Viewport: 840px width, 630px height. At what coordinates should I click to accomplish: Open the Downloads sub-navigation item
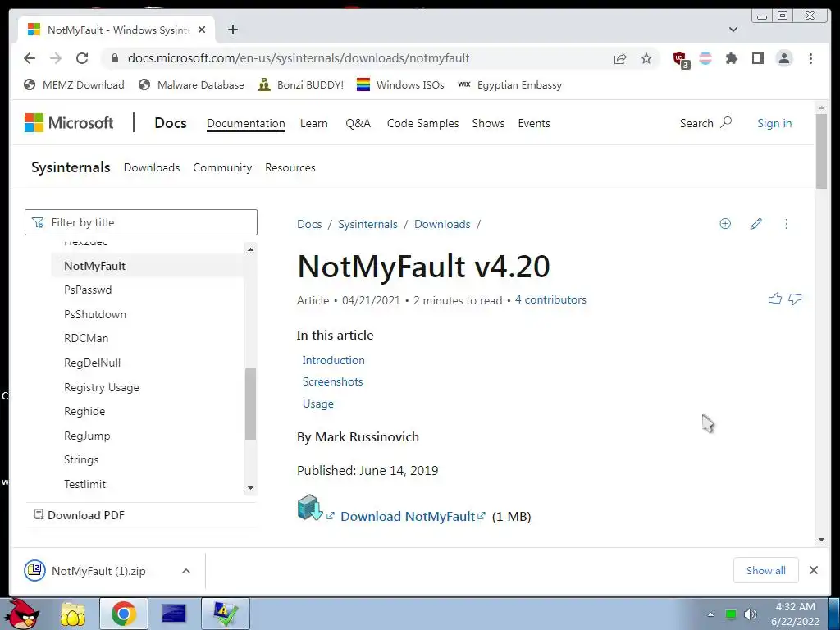[152, 167]
